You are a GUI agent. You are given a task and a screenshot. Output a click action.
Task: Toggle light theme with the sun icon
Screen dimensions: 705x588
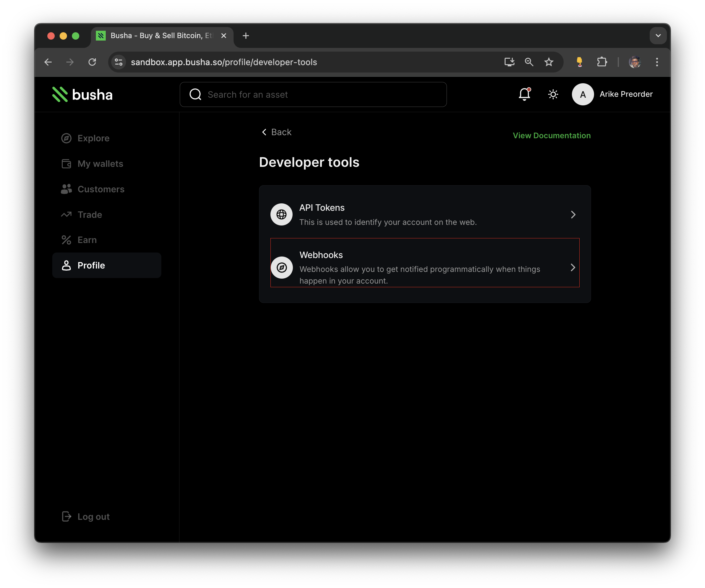(553, 94)
